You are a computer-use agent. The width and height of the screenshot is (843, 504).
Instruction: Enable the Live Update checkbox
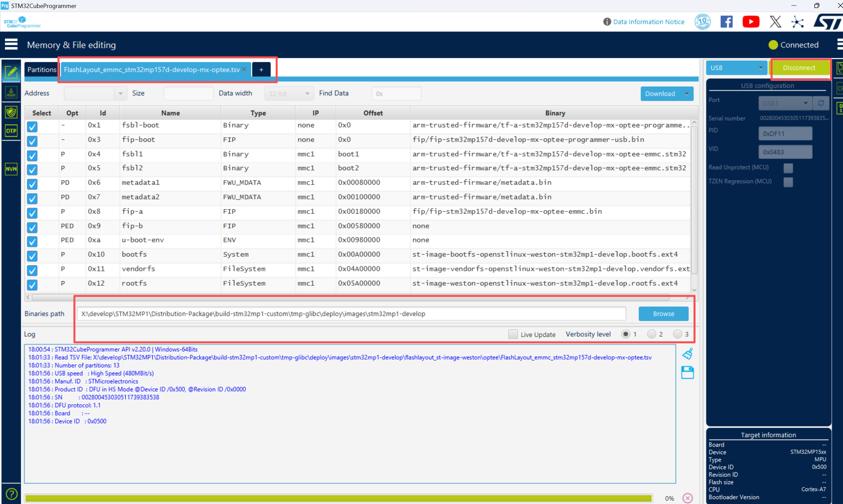point(513,334)
